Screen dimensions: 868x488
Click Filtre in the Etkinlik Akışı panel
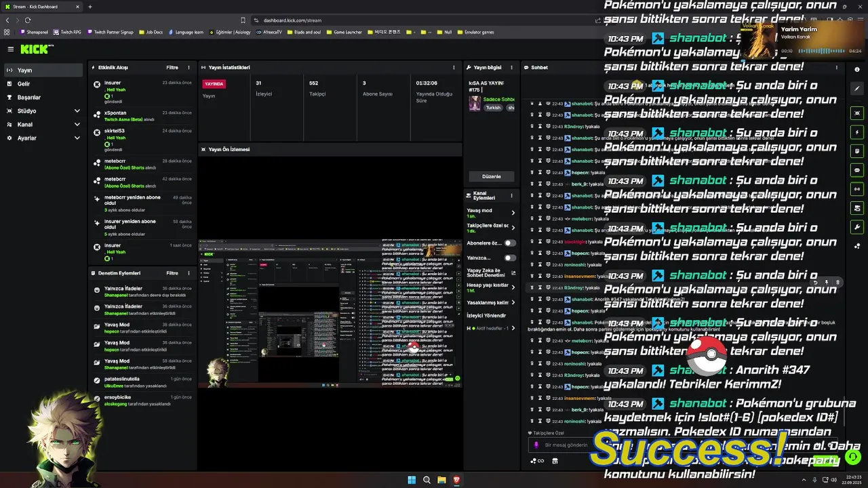[172, 67]
